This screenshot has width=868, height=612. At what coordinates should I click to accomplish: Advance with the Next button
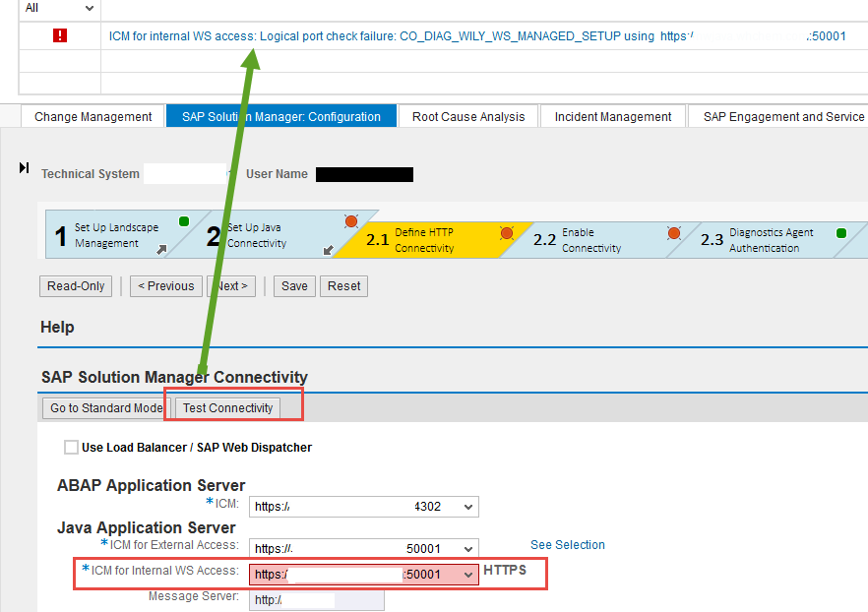pyautogui.click(x=231, y=286)
